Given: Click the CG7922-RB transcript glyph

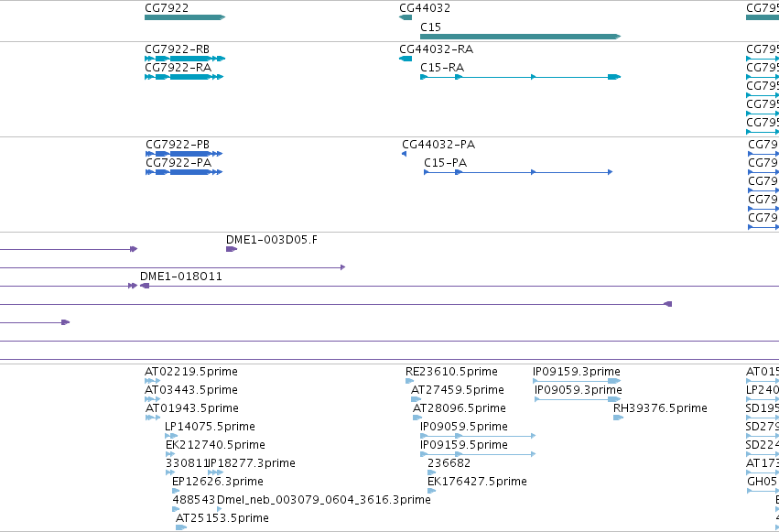Looking at the screenshot, I should [x=185, y=59].
